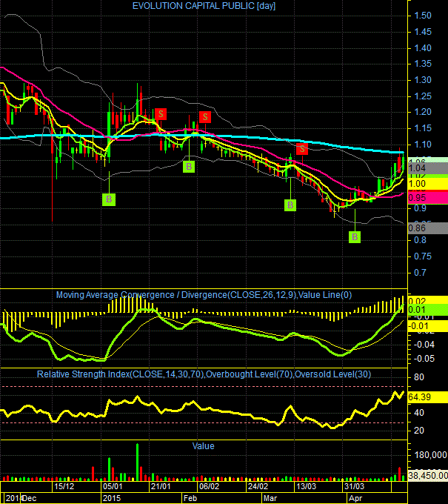Click the 1.25 price axis label
Viewport: 448px width, 504px height.
(423, 96)
